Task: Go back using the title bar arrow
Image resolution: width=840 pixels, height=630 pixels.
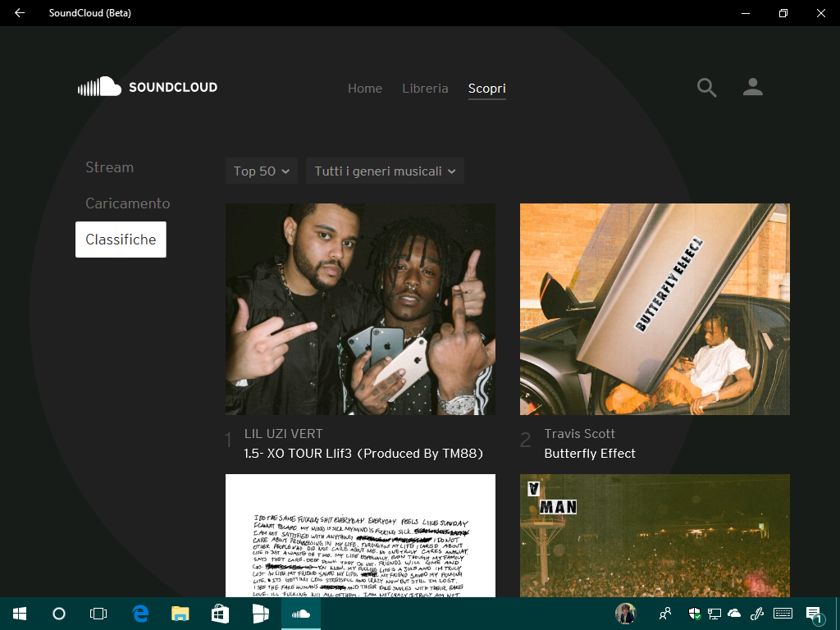Action: (20, 13)
